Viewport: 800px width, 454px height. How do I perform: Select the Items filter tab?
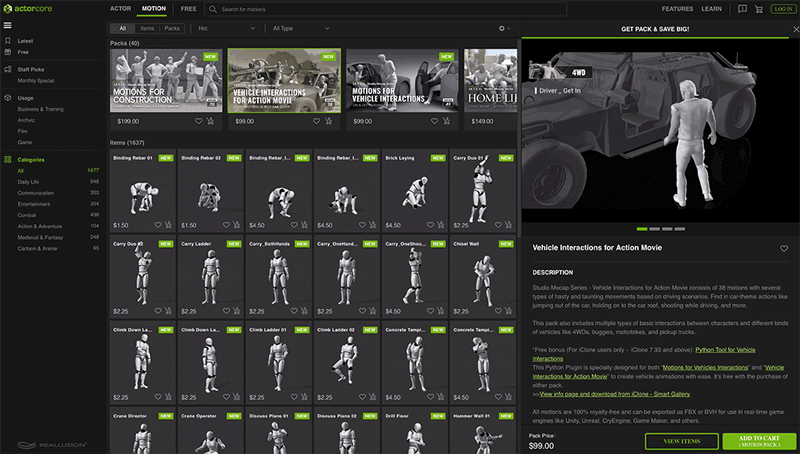147,29
